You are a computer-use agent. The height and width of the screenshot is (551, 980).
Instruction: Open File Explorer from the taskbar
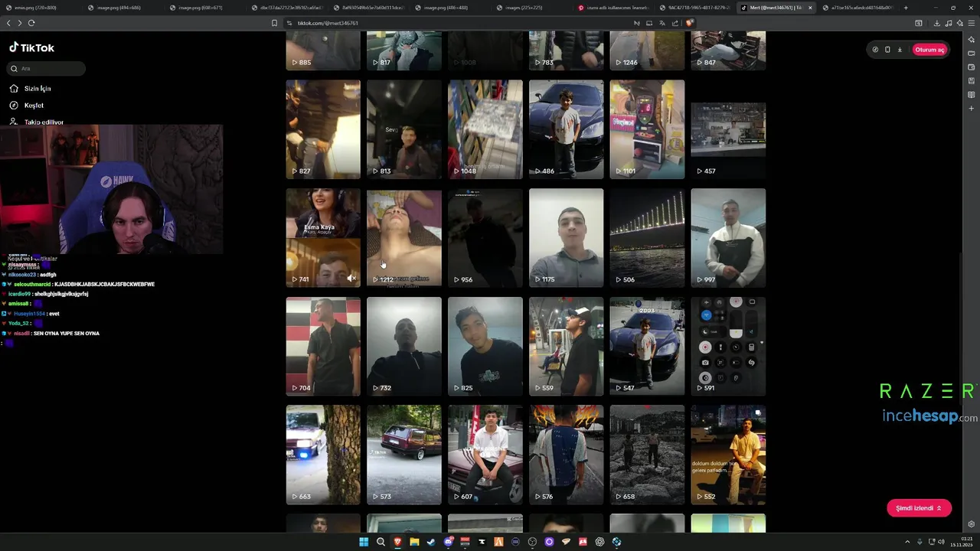(x=414, y=542)
